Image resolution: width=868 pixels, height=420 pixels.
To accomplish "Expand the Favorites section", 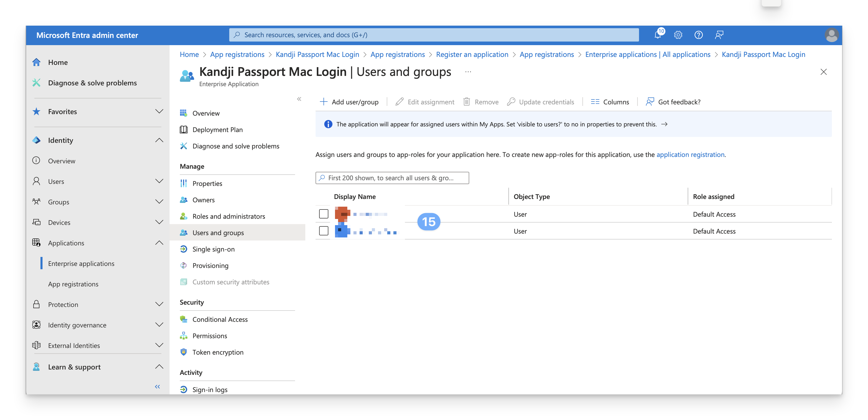I will pos(159,111).
